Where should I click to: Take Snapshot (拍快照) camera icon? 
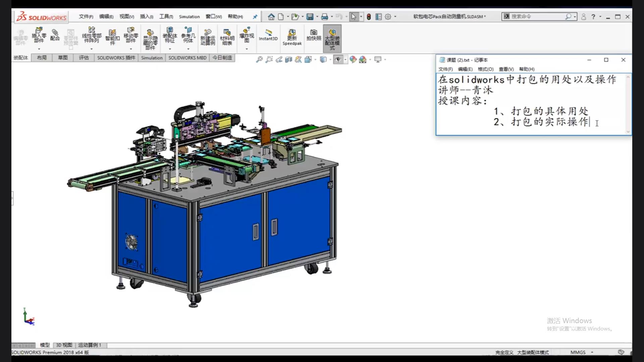(314, 35)
